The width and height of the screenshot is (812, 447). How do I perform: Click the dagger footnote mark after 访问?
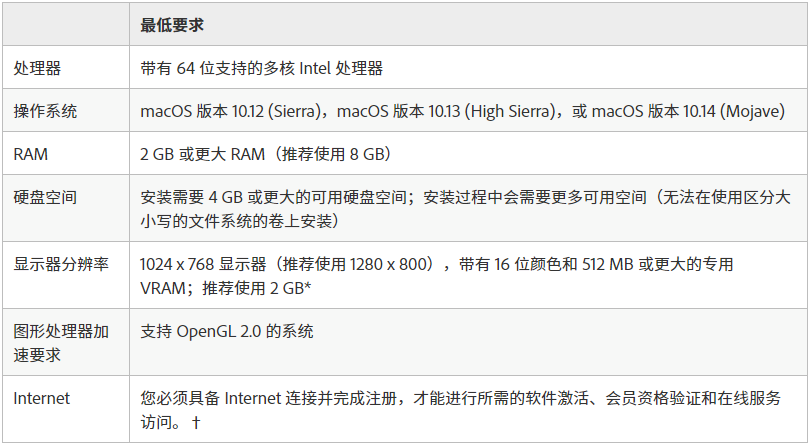(196, 422)
